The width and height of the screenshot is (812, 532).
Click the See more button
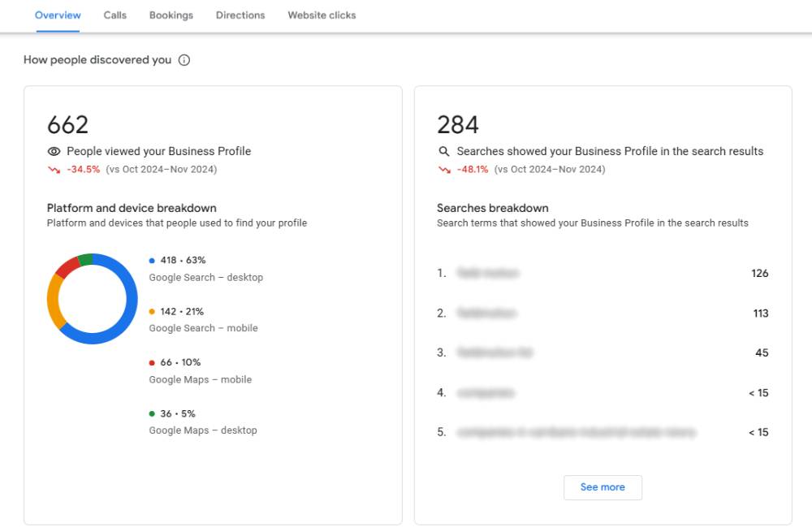603,487
